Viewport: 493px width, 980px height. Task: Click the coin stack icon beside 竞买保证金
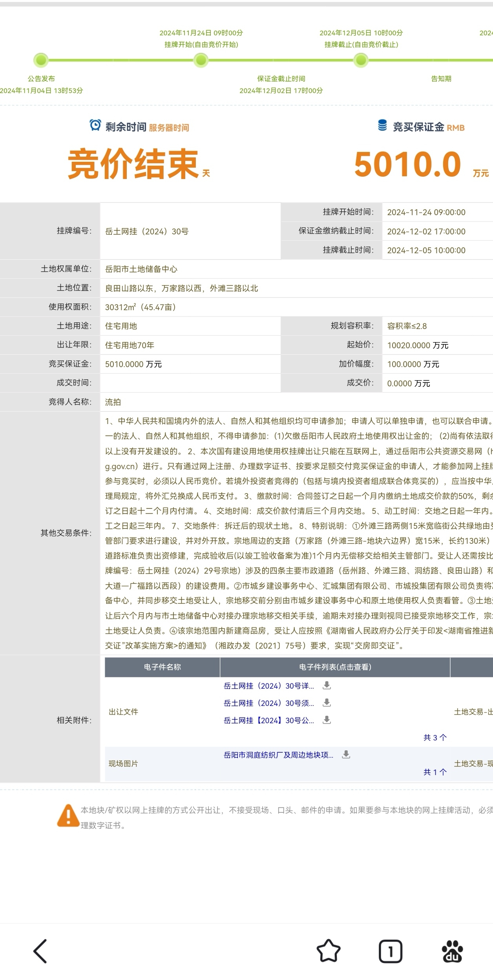tap(382, 125)
